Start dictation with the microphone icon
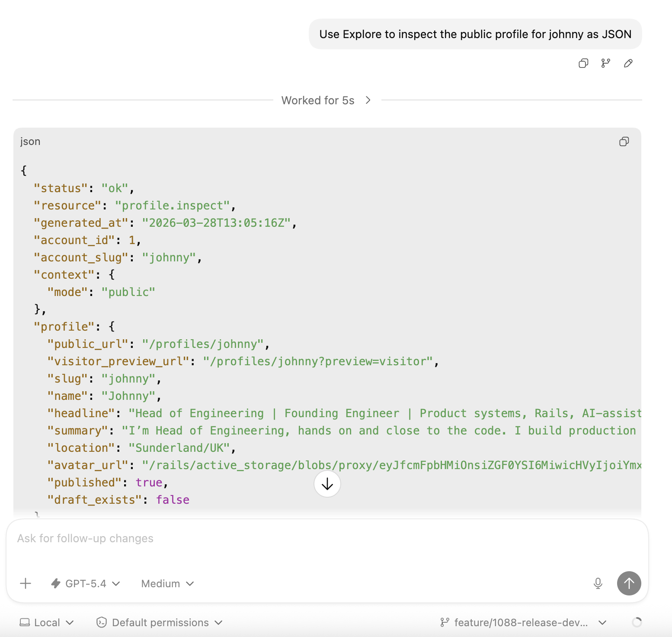Screen dimensions: 672x637 (x=598, y=583)
